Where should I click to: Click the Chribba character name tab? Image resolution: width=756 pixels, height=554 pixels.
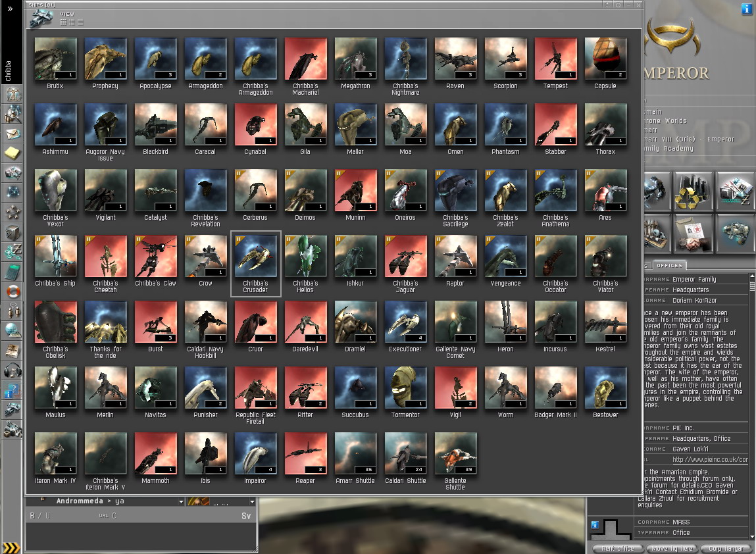[x=8, y=71]
